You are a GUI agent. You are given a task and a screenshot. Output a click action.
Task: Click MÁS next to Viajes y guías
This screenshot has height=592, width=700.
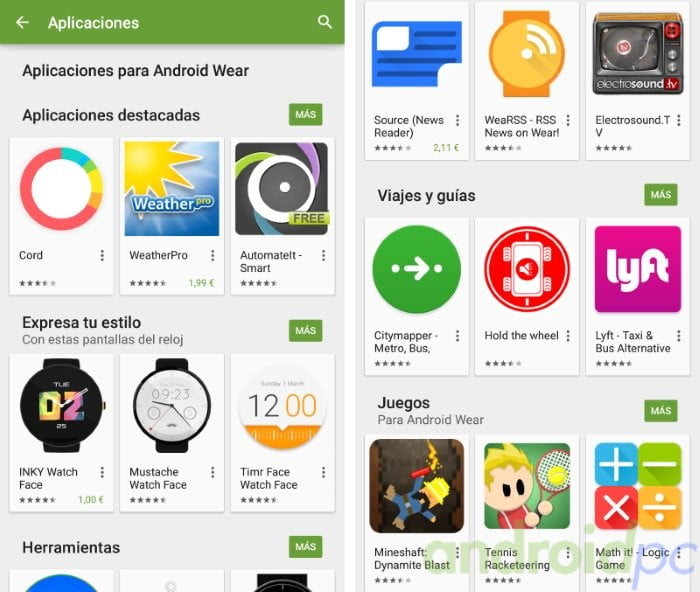click(661, 195)
